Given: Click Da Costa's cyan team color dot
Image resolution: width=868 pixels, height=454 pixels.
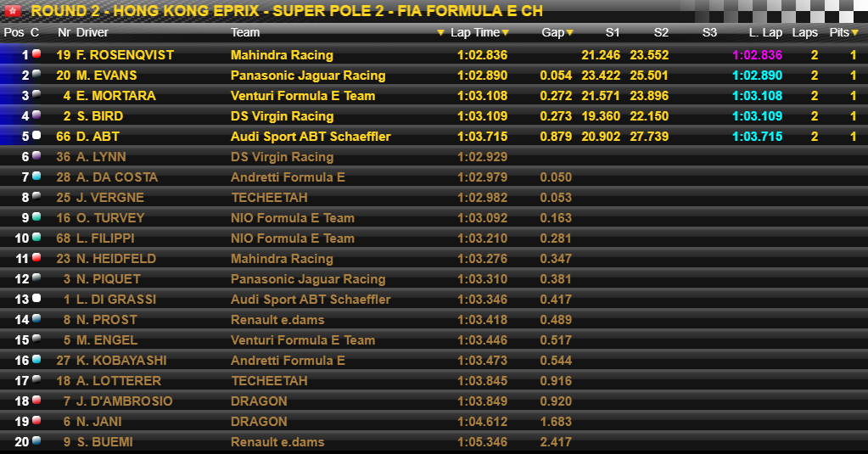Looking at the screenshot, I should click(x=36, y=176).
